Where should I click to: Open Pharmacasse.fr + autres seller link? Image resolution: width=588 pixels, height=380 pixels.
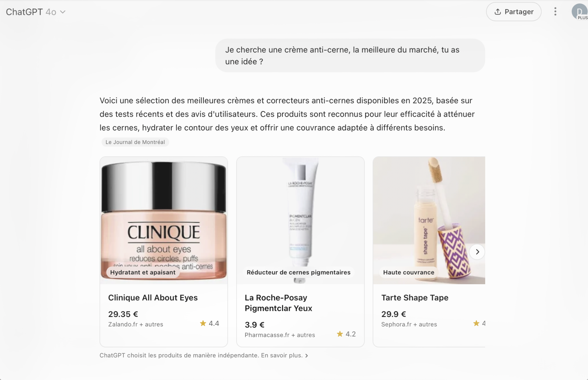tap(280, 335)
